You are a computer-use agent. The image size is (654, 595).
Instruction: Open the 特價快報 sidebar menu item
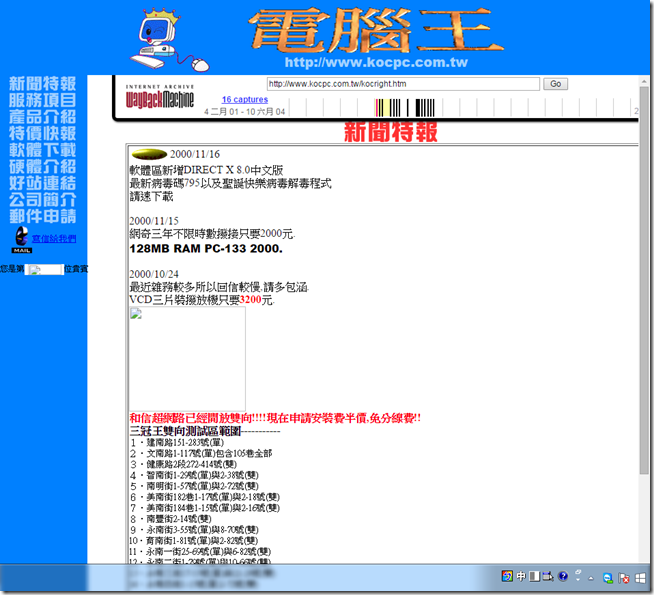pyautogui.click(x=43, y=133)
